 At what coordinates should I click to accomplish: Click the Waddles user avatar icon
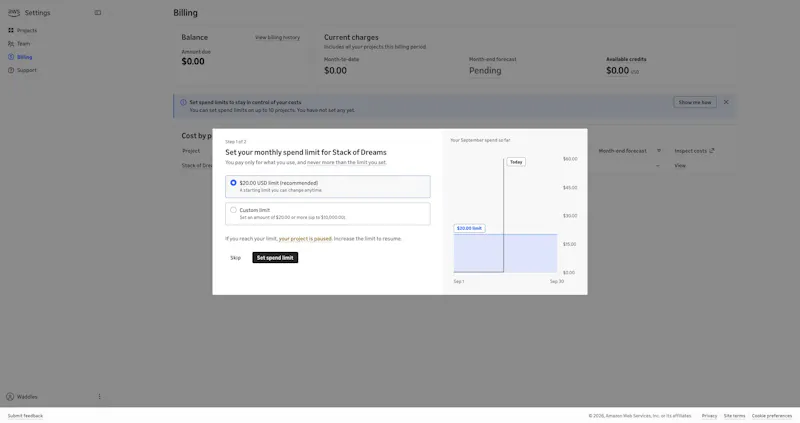pyautogui.click(x=10, y=396)
